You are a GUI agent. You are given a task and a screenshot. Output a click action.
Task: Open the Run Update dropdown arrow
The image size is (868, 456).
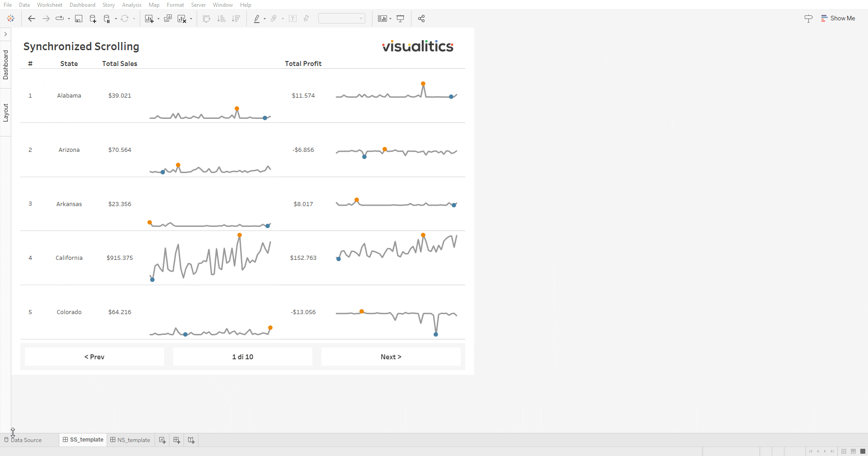[134, 19]
